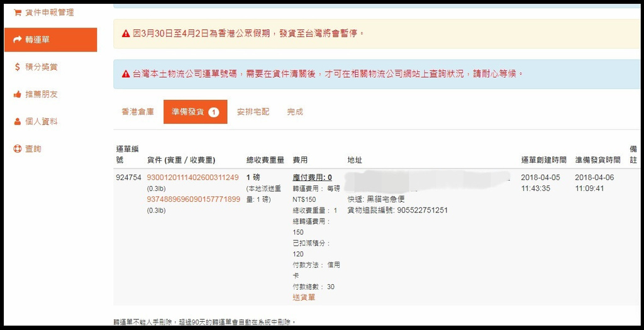
Task: Click the thumbs-up icon beside 推薦朋友
Action: [18, 94]
